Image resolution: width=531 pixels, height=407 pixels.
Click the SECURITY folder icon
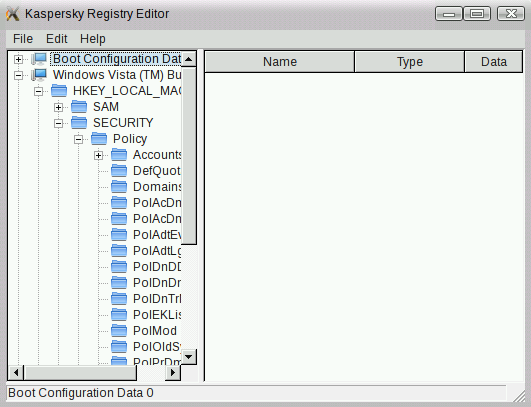coord(79,123)
